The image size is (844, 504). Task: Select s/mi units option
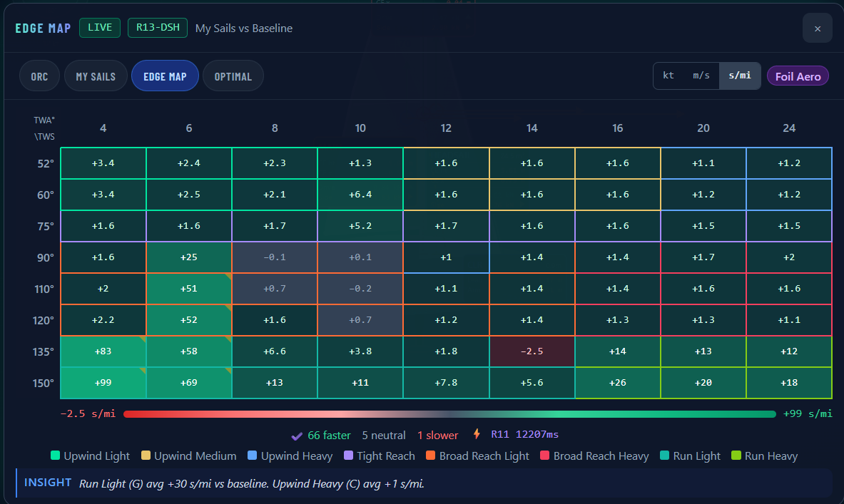[740, 76]
